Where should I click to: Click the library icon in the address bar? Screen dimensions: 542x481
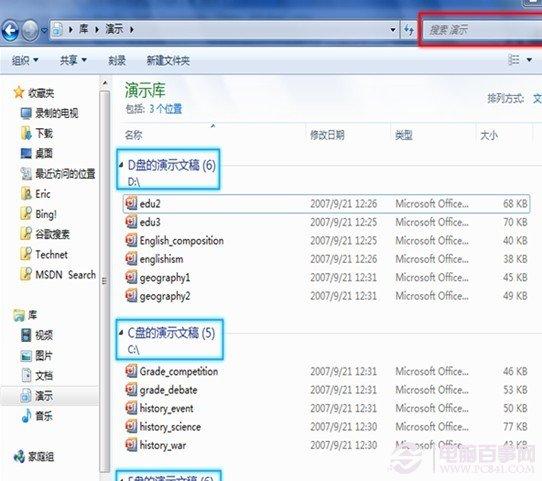coord(57,30)
